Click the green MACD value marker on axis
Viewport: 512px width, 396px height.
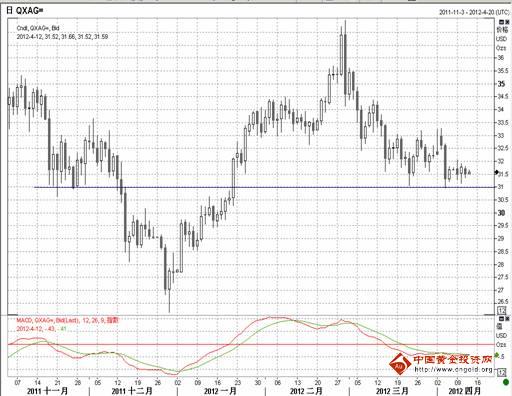[x=497, y=355]
